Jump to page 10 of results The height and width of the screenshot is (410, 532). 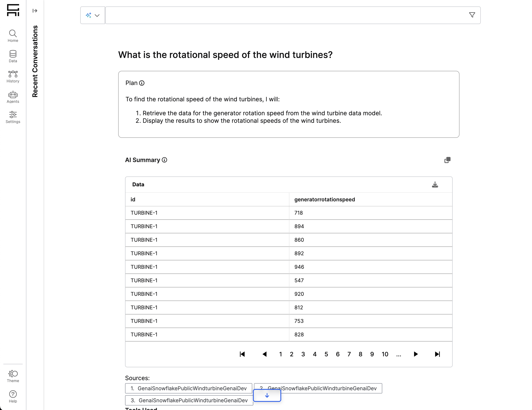tap(385, 354)
